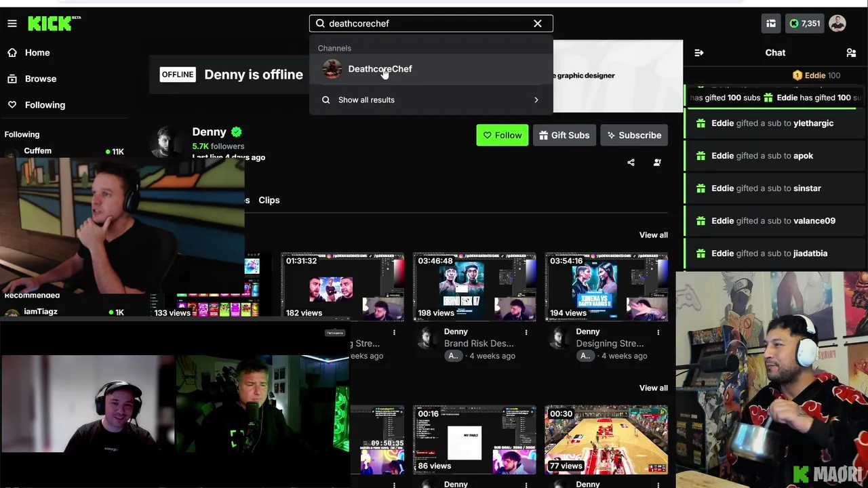Image resolution: width=868 pixels, height=488 pixels.
Task: Clear the search field with the X
Action: pos(538,24)
